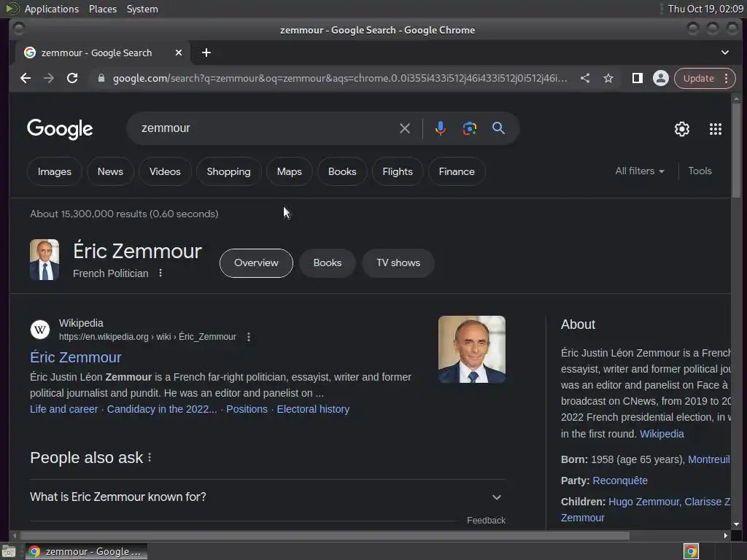Screen dimensions: 747x560
Task: Select Books search filter chip
Action: (x=342, y=171)
